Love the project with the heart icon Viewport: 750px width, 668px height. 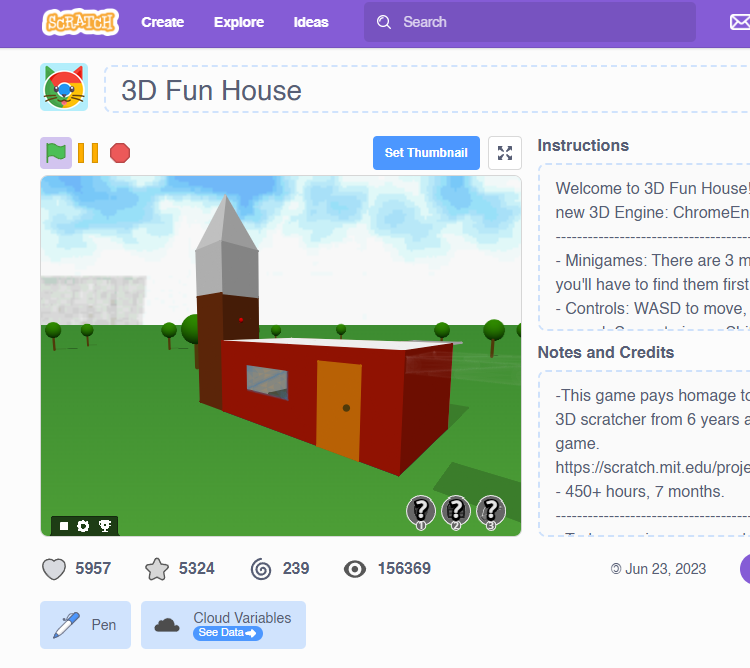pyautogui.click(x=54, y=569)
